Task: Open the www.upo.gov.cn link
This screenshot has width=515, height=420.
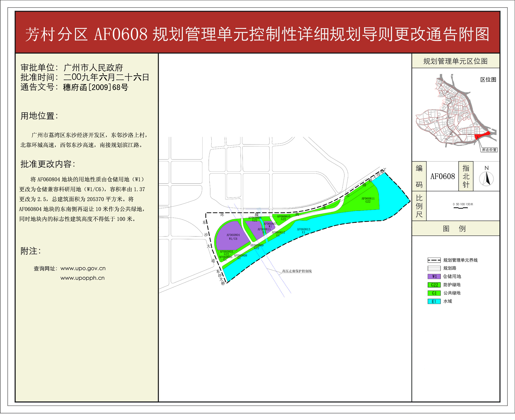Action: pos(83,268)
